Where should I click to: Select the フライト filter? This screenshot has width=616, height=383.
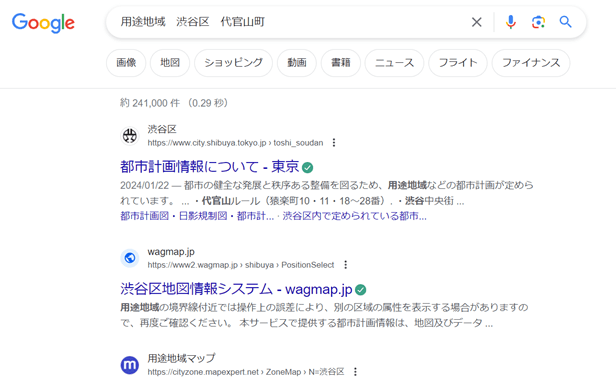coord(458,63)
